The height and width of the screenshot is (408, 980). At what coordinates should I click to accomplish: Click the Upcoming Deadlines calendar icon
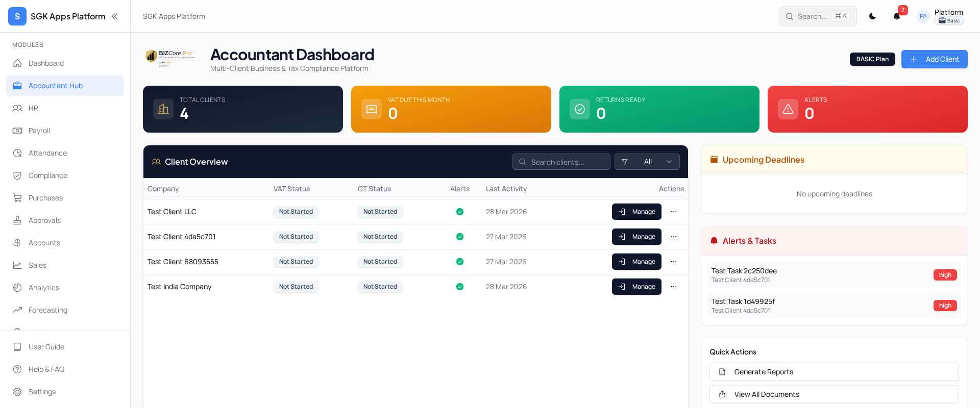click(714, 160)
